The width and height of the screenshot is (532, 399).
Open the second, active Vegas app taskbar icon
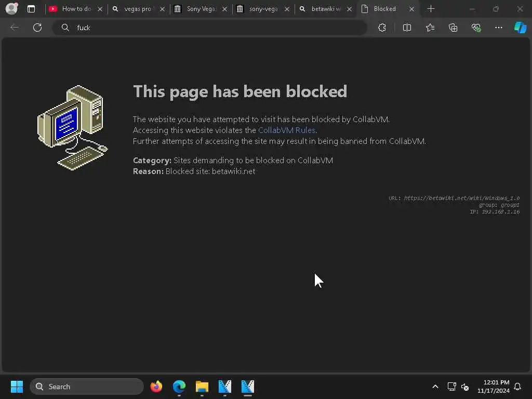[x=248, y=387]
